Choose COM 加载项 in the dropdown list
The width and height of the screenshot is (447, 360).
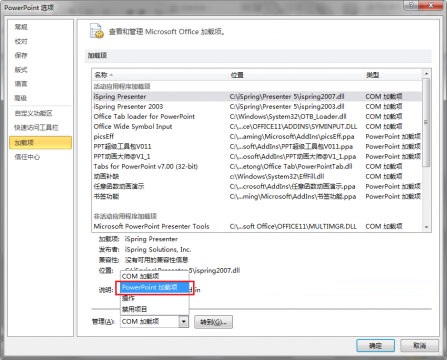coord(155,276)
